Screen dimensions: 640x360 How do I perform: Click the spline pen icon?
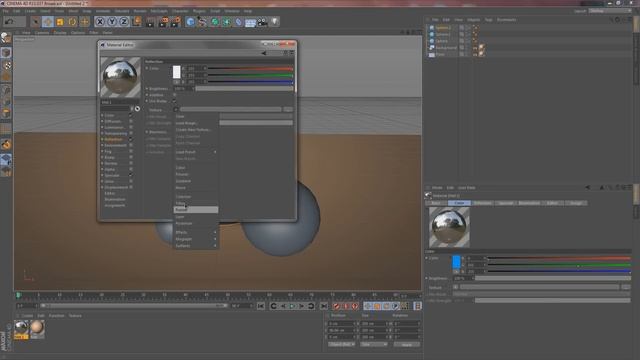point(202,22)
